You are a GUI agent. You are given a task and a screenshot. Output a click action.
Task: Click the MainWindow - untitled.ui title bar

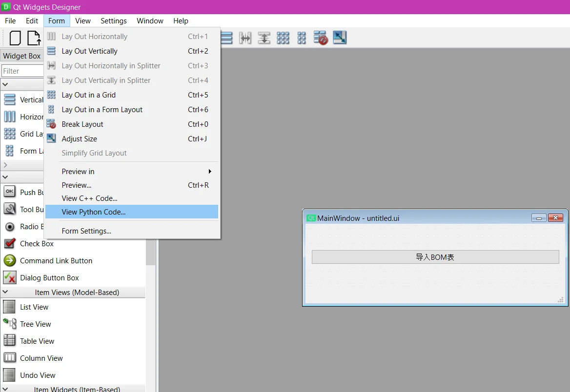418,218
